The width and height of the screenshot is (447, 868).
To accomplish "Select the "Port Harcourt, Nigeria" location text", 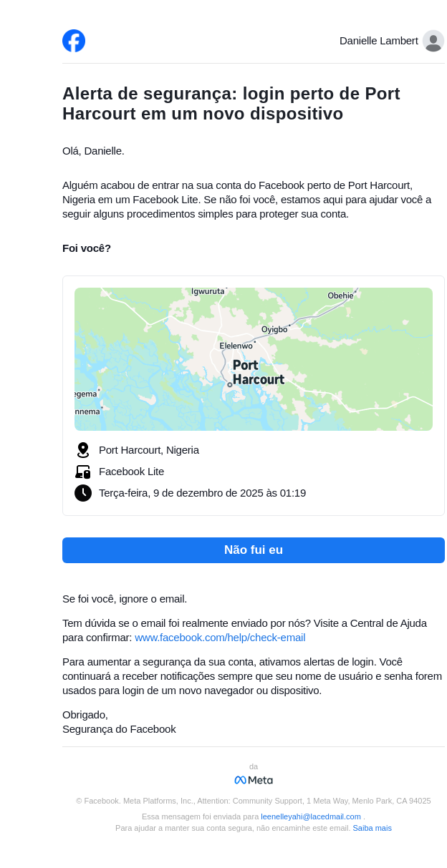I will coord(149,450).
